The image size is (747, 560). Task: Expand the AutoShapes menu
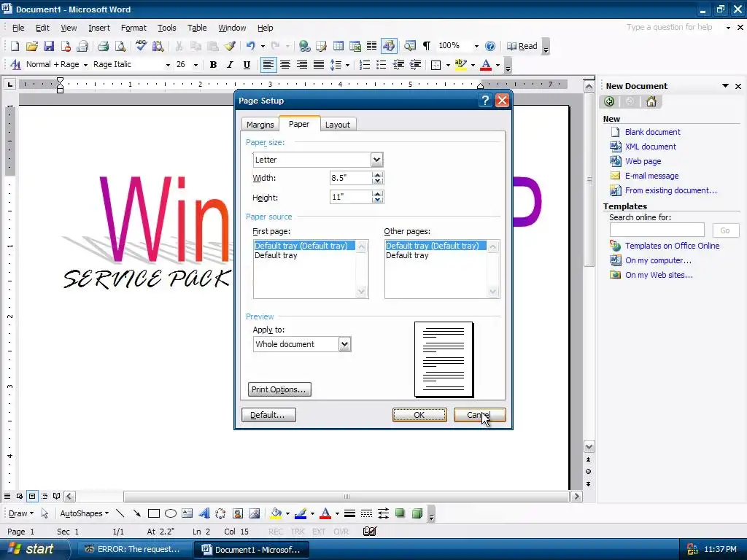(85, 513)
